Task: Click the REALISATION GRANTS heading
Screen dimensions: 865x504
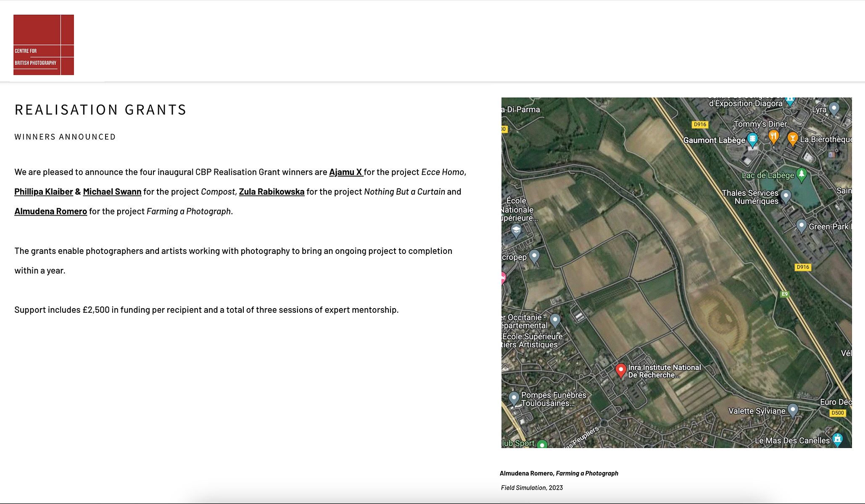Action: pyautogui.click(x=100, y=110)
